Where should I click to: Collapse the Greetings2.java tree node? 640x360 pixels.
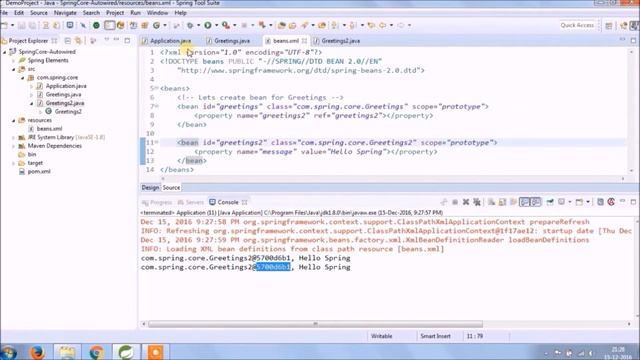click(32, 103)
